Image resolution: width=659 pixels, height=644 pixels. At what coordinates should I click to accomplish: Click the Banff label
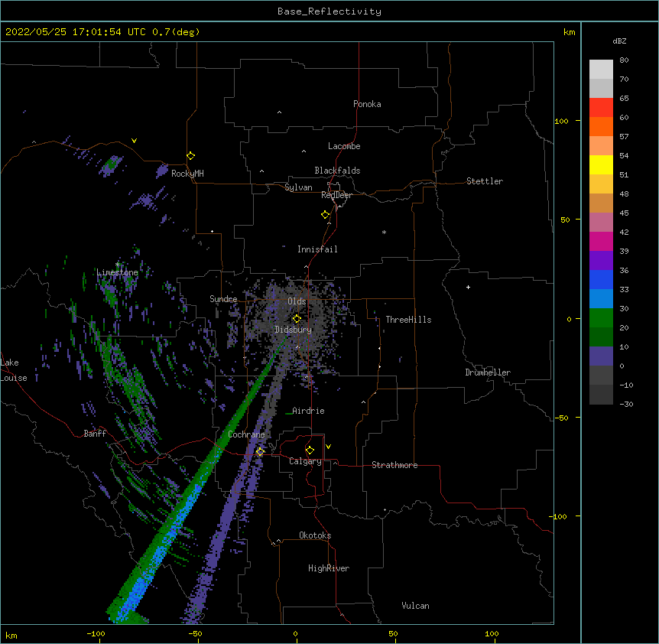tap(95, 434)
